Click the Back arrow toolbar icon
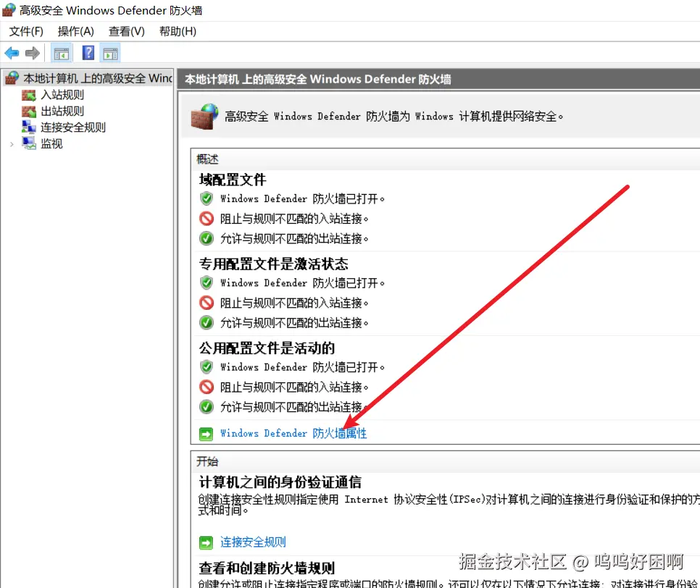 tap(12, 54)
